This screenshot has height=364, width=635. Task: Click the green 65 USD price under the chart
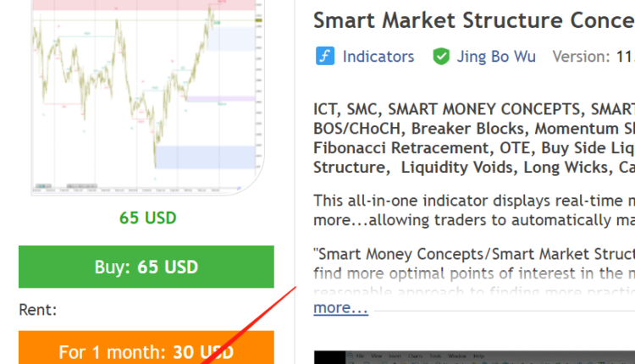tap(147, 218)
